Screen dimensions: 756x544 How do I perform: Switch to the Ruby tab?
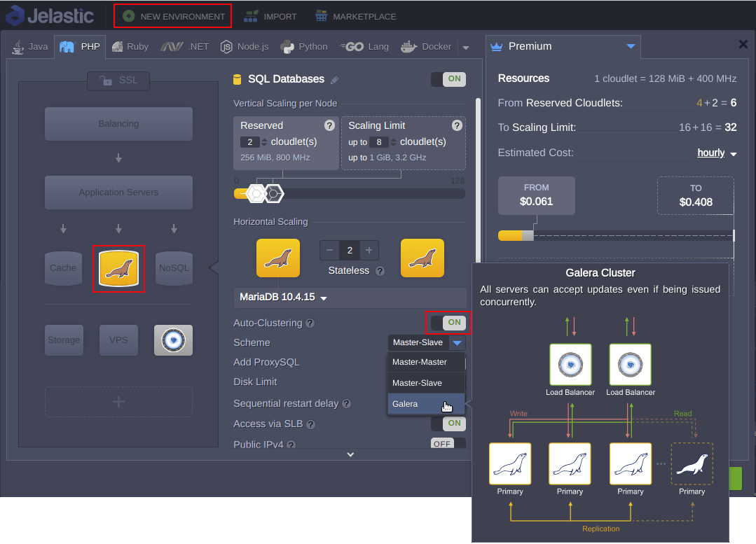click(130, 47)
